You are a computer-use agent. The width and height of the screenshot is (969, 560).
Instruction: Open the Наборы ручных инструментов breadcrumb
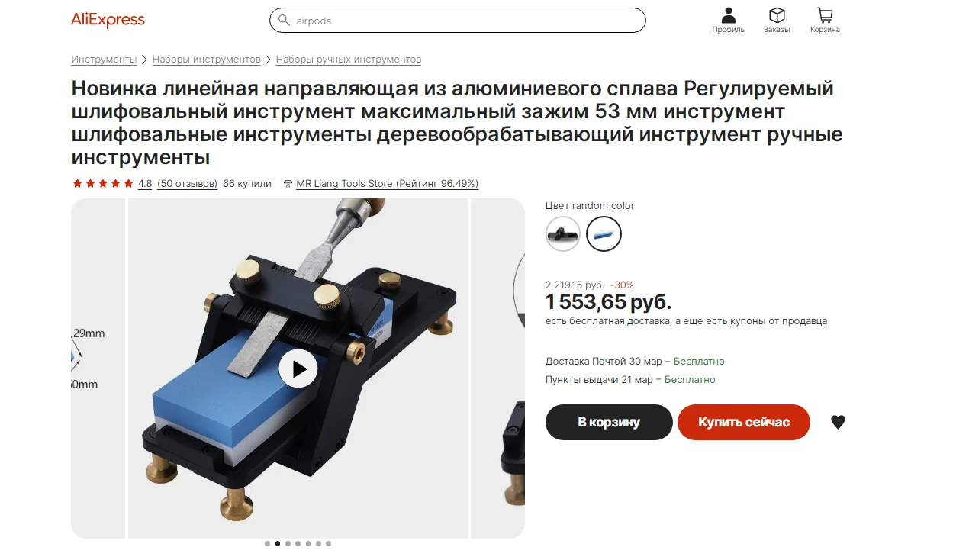[349, 60]
